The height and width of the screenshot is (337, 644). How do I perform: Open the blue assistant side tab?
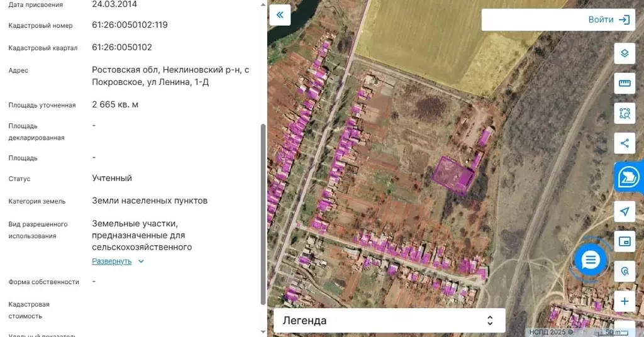click(629, 177)
